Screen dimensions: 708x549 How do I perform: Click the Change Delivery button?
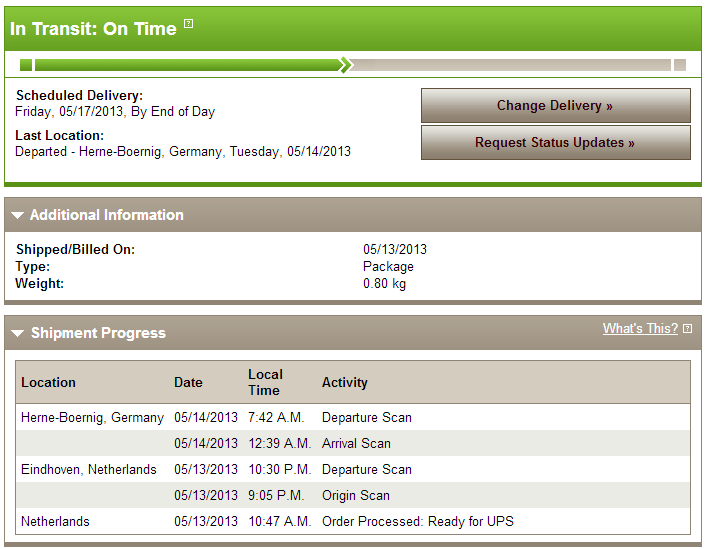pyautogui.click(x=556, y=106)
